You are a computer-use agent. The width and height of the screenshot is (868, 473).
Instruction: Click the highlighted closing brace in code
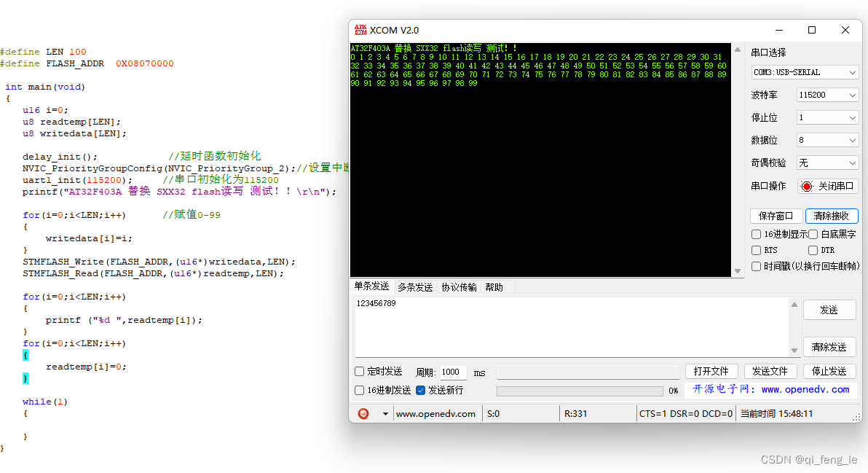pos(25,378)
